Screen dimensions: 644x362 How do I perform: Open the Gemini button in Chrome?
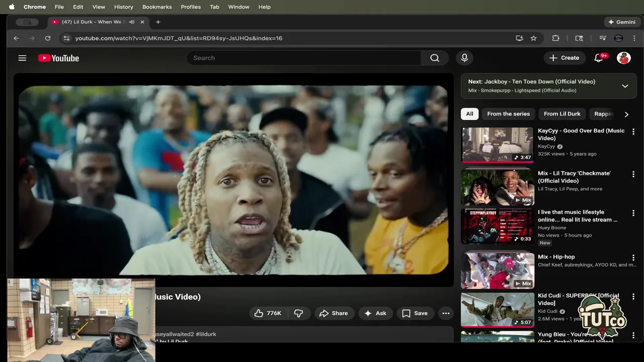[622, 22]
